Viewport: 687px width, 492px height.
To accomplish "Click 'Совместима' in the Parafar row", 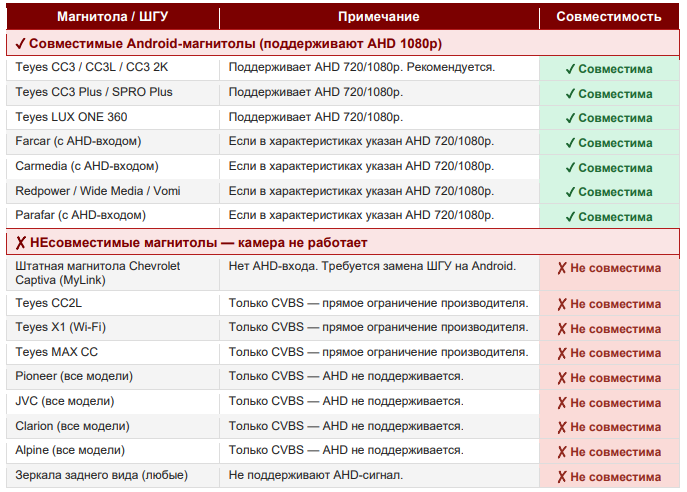I will [609, 217].
